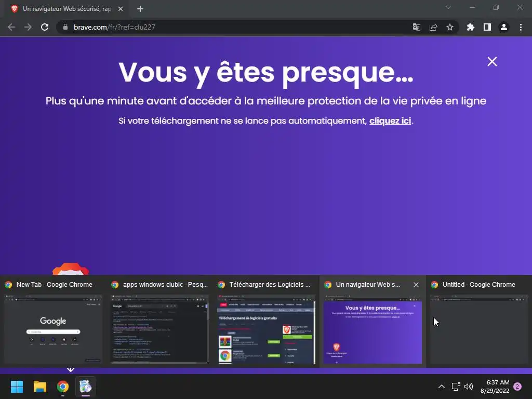Open the Windows Start menu
Screen dimensions: 532x399
tap(17, 387)
